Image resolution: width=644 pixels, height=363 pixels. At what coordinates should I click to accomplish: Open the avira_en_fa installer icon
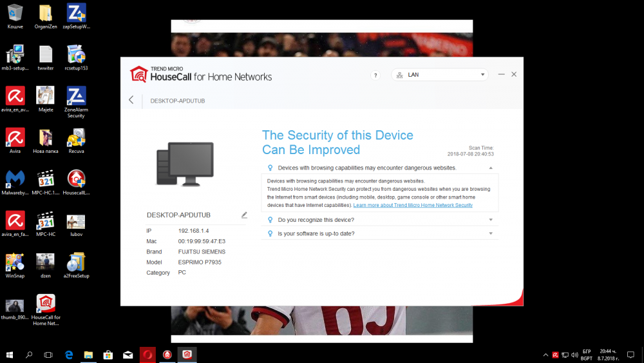coord(15,224)
